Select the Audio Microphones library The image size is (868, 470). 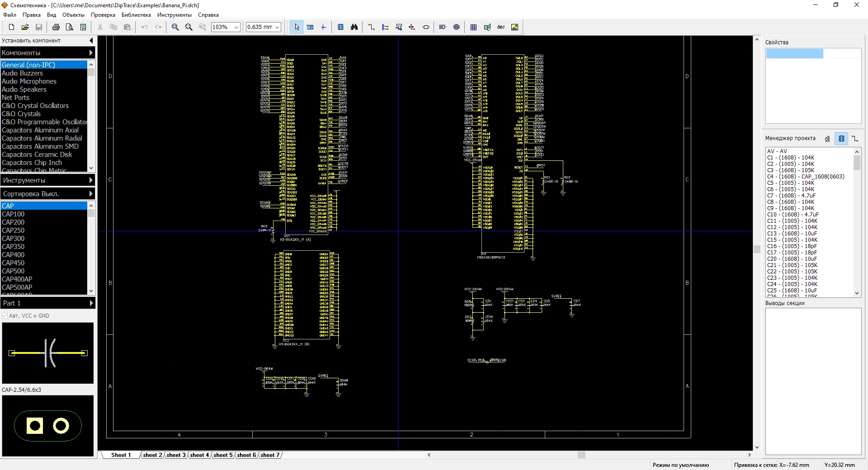[44, 81]
